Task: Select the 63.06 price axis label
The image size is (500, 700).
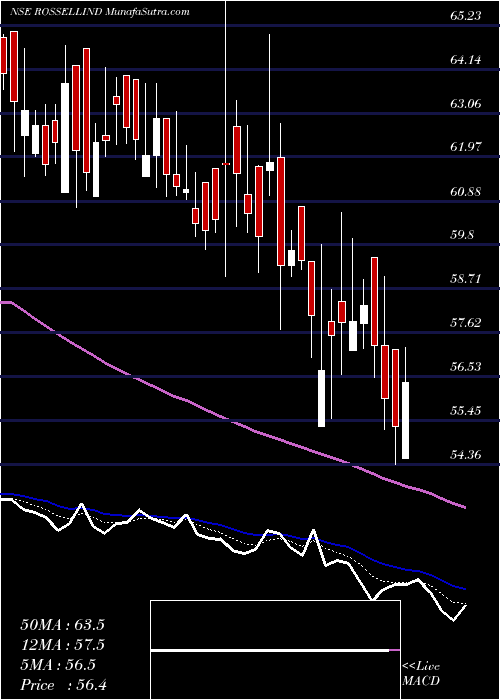Action: (x=466, y=104)
